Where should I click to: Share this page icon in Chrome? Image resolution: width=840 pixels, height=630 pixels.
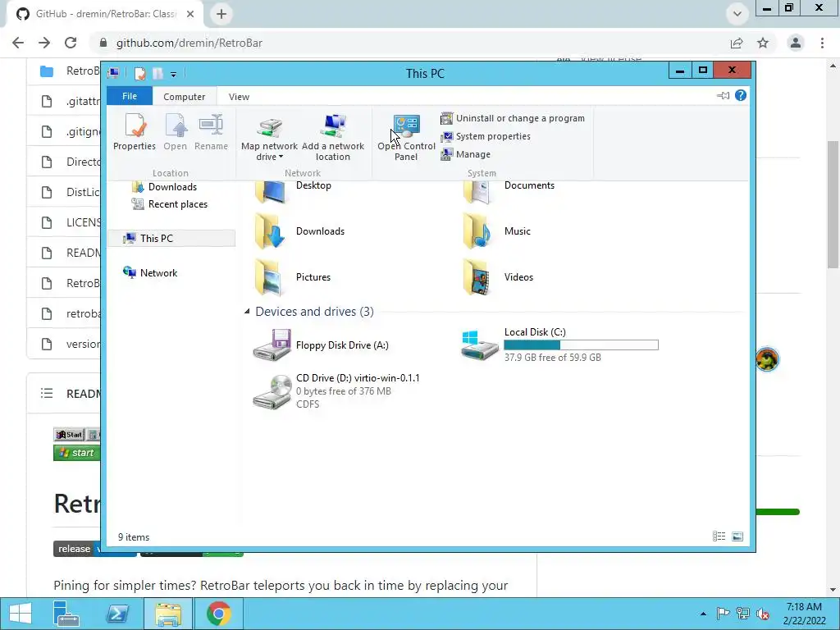pyautogui.click(x=737, y=43)
